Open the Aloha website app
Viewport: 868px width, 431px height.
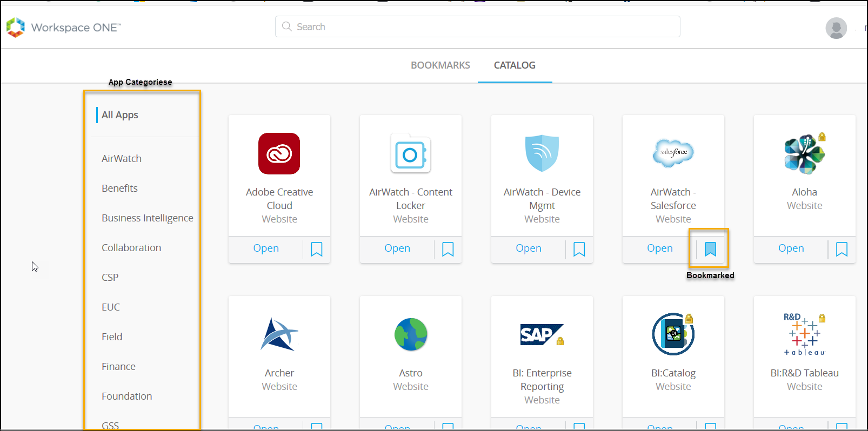(791, 248)
